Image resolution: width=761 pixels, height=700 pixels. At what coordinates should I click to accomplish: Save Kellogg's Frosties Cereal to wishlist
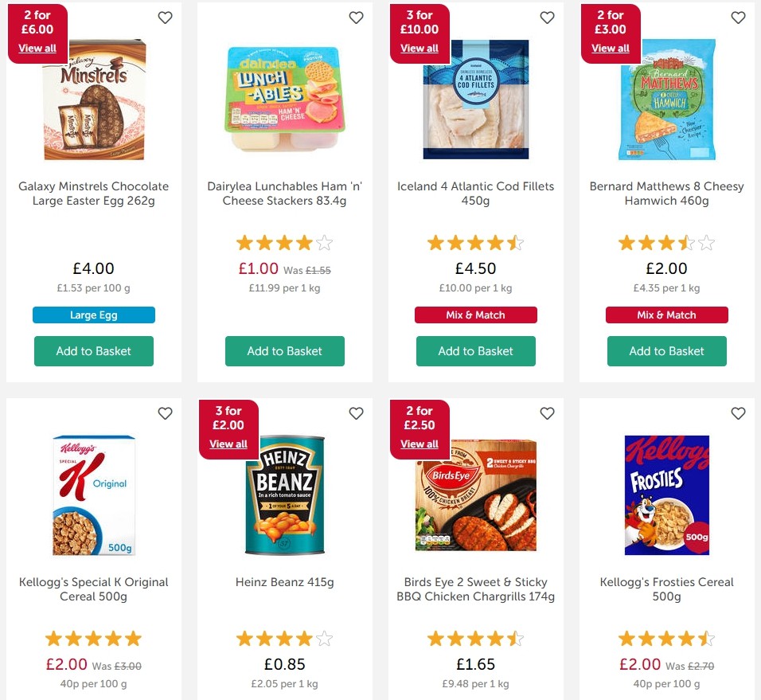738,413
